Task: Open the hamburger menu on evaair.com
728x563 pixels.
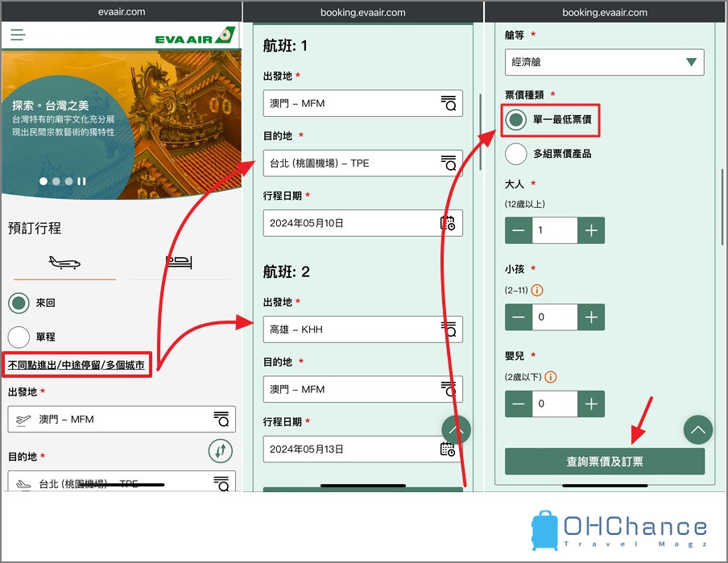Action: pos(18,35)
